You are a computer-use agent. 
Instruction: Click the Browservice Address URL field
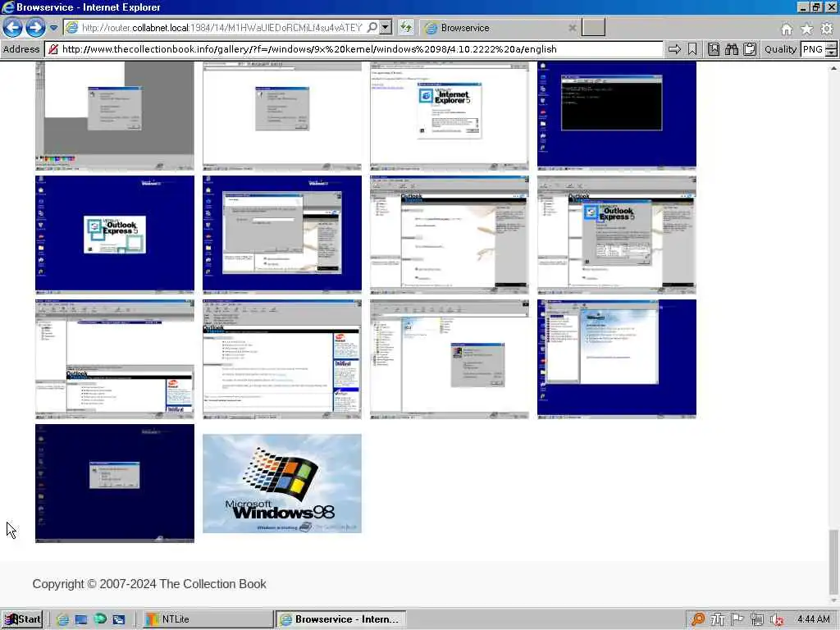pos(354,49)
